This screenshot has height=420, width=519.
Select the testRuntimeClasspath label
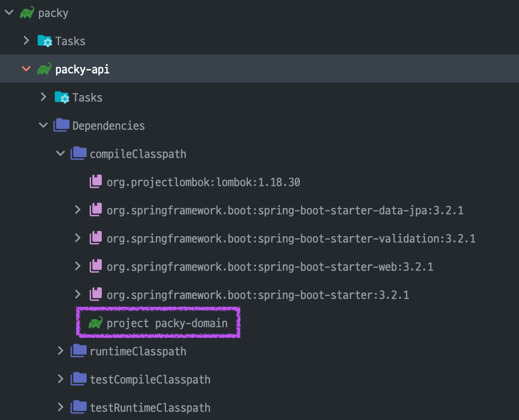[150, 407]
